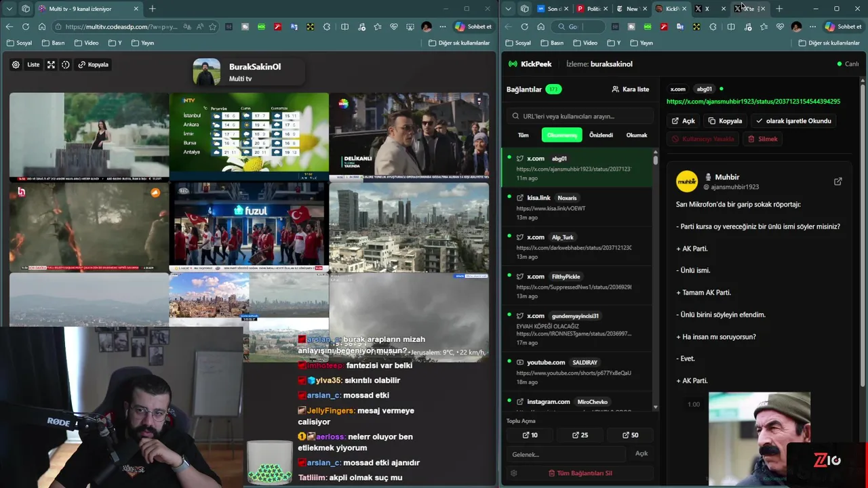
Task: Switch to the New York Times tab
Action: click(x=631, y=9)
